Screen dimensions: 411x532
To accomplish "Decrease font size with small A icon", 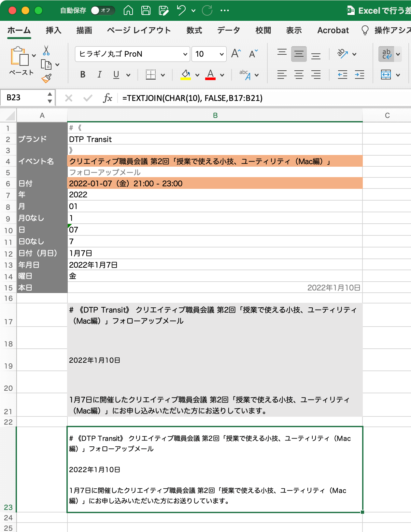I will pyautogui.click(x=253, y=54).
